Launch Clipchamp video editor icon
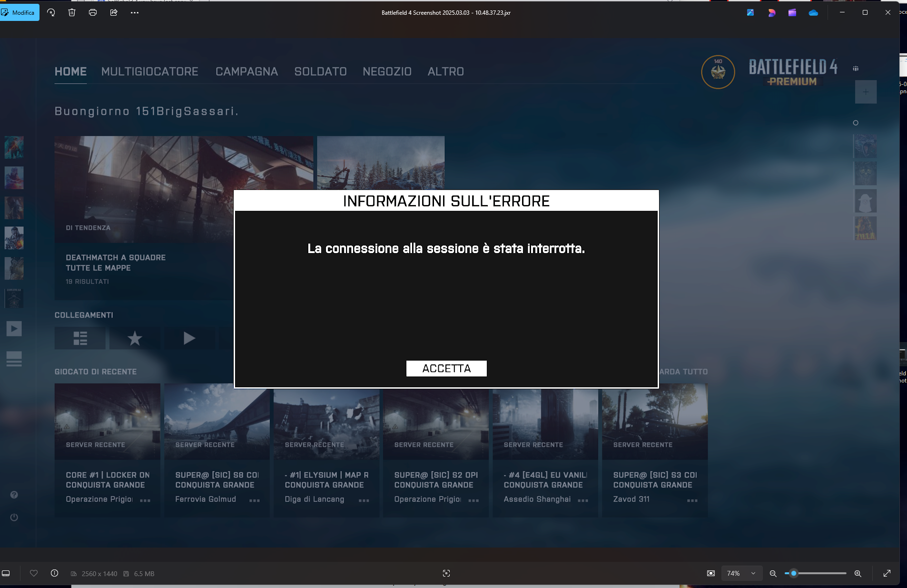This screenshot has width=907, height=588. (792, 13)
